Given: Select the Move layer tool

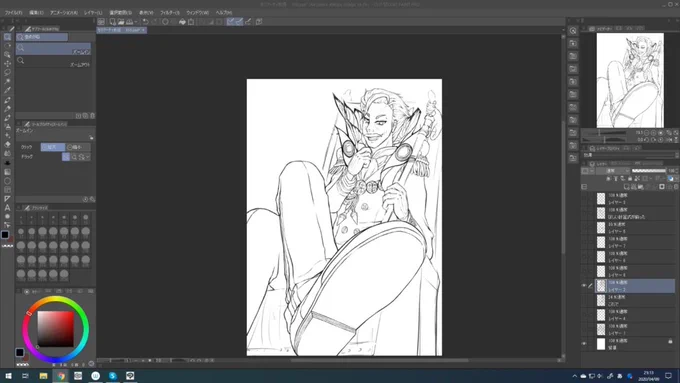Looking at the screenshot, I should (7, 64).
